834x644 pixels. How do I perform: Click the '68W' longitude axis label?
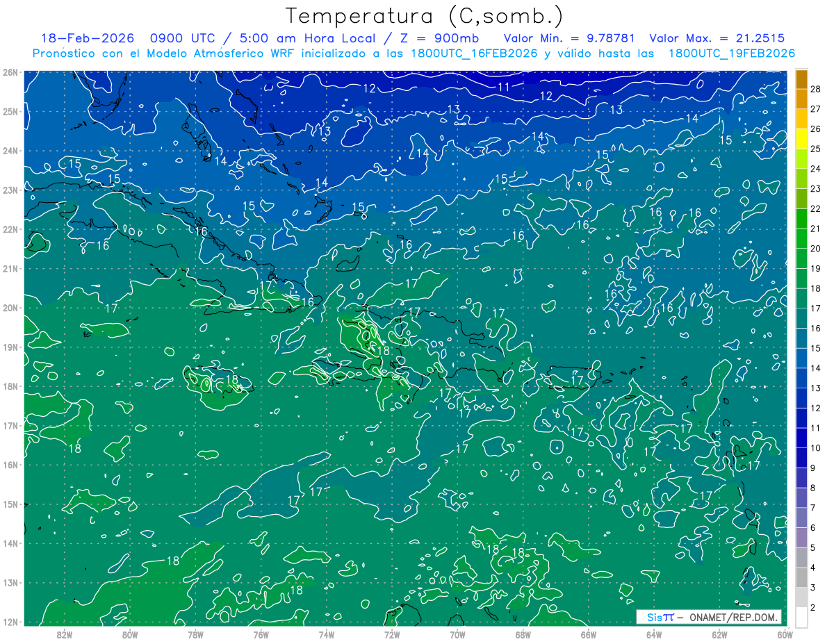point(523,634)
